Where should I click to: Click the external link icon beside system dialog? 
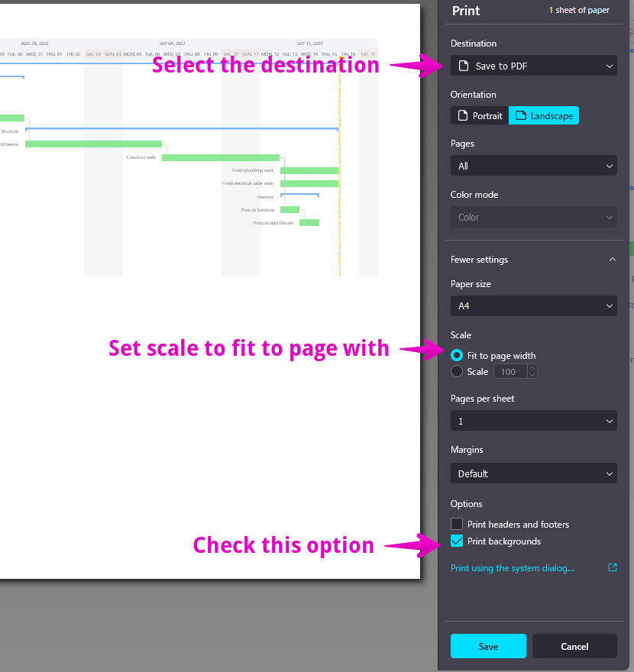tap(612, 568)
